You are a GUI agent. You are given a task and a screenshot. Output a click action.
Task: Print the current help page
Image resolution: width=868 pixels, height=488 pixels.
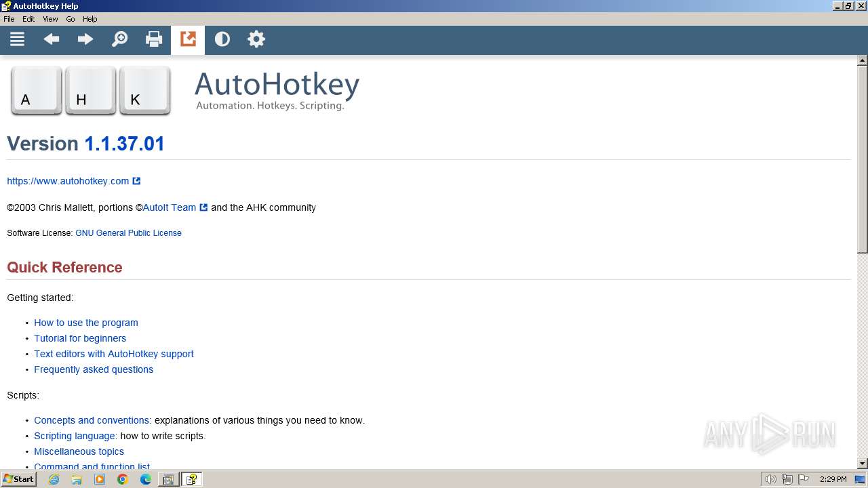(154, 39)
